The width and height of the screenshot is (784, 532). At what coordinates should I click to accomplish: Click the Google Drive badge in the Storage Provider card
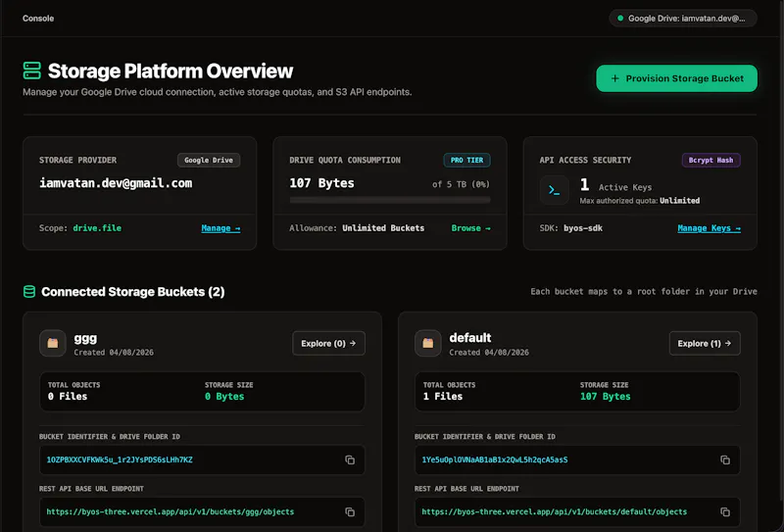pos(209,160)
